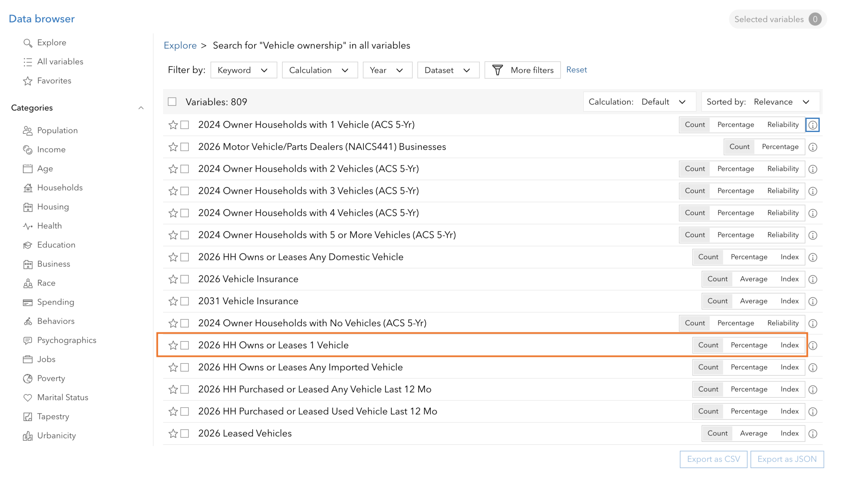Browse the Housing category
The width and height of the screenshot is (868, 477).
(x=46, y=207)
